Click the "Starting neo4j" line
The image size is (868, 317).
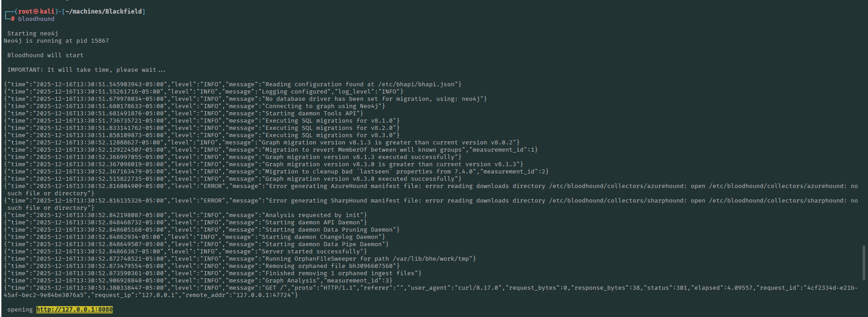click(33, 34)
